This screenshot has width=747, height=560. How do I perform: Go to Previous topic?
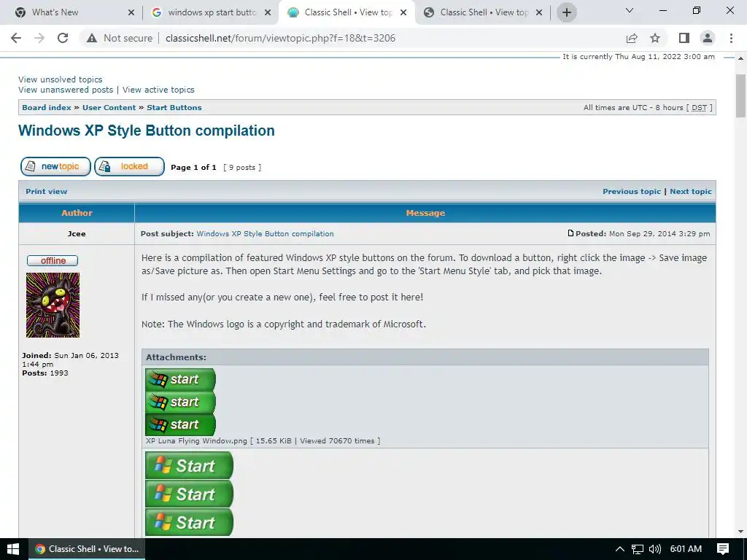click(631, 192)
